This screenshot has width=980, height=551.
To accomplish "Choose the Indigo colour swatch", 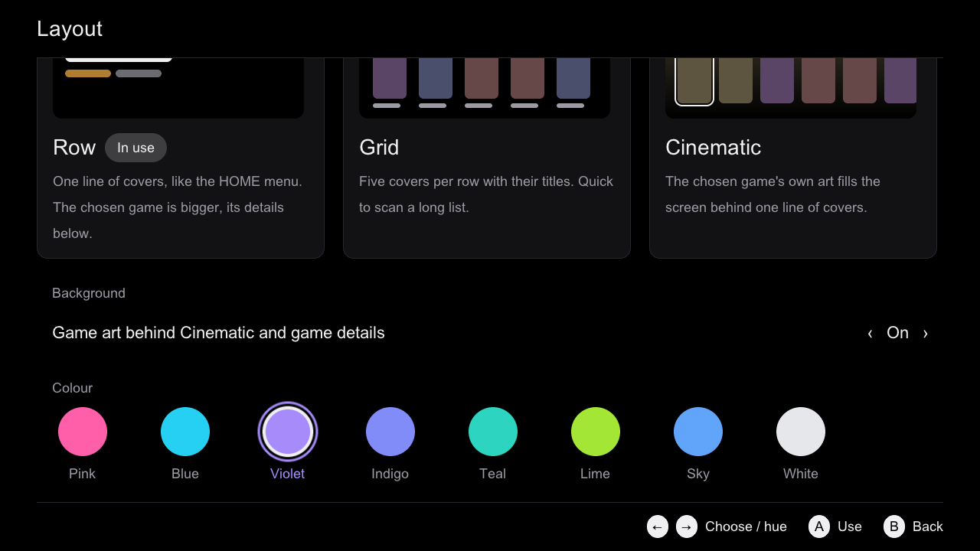I will (390, 432).
